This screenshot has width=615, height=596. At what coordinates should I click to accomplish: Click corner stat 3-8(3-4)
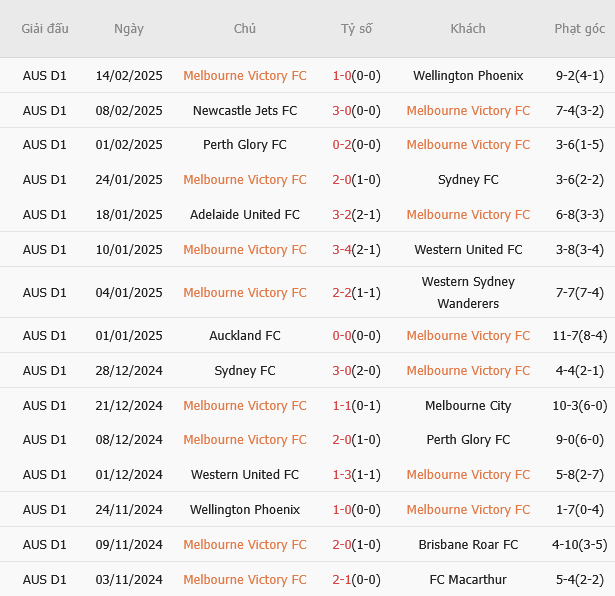tap(580, 249)
